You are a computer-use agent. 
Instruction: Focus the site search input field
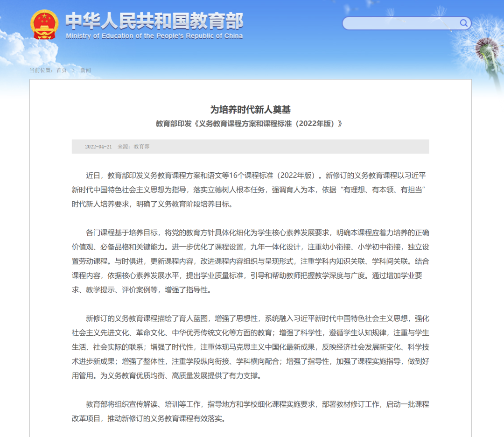[x=406, y=23]
